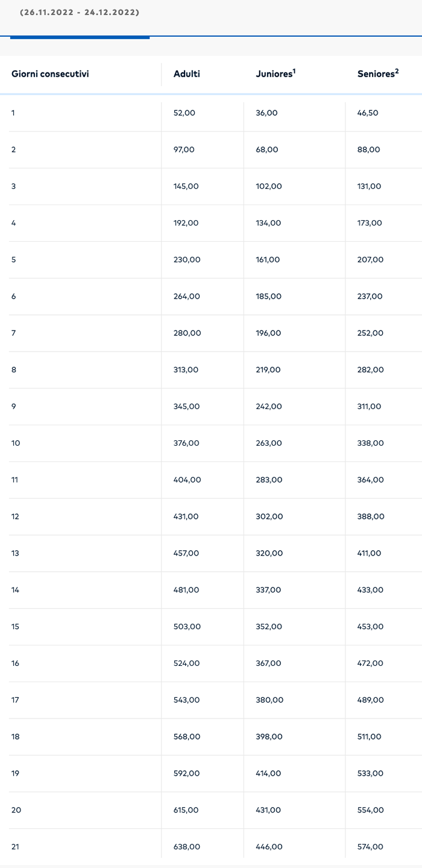Click the Juniores column header

[274, 74]
